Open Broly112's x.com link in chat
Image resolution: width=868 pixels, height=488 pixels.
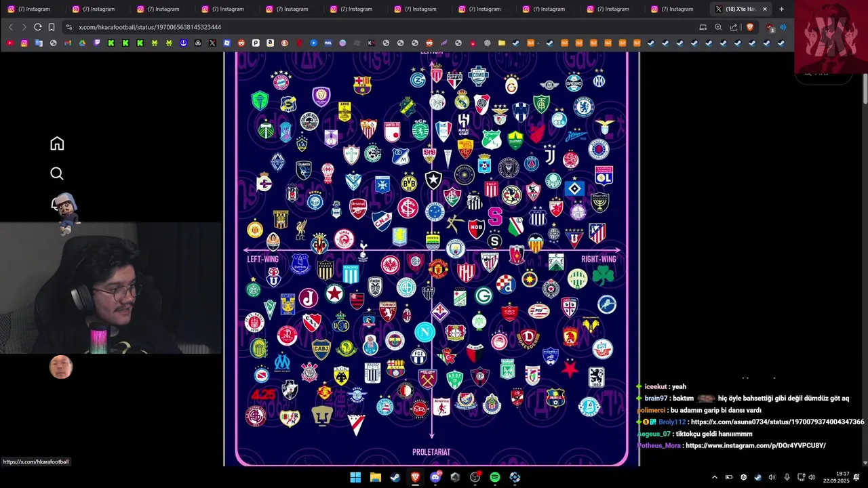(777, 422)
